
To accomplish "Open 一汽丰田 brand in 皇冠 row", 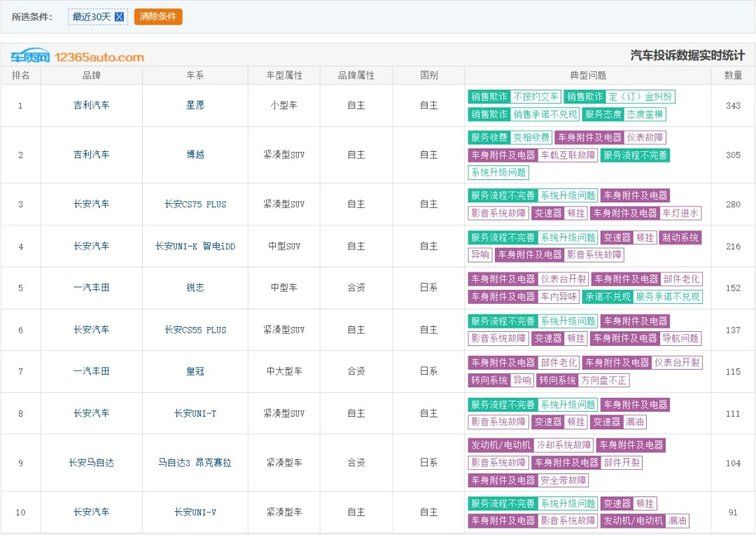I will tap(92, 372).
